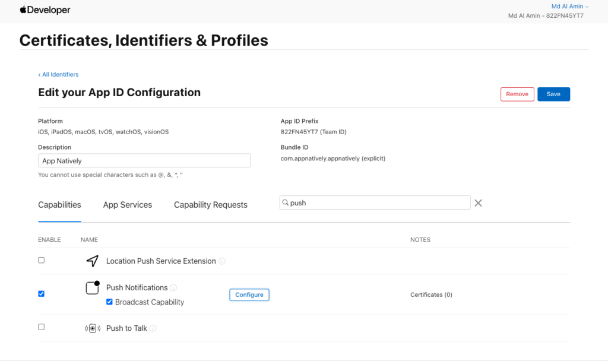Click the Broadcast Capability label
Viewport: 608px width, 364px height.
pos(150,302)
